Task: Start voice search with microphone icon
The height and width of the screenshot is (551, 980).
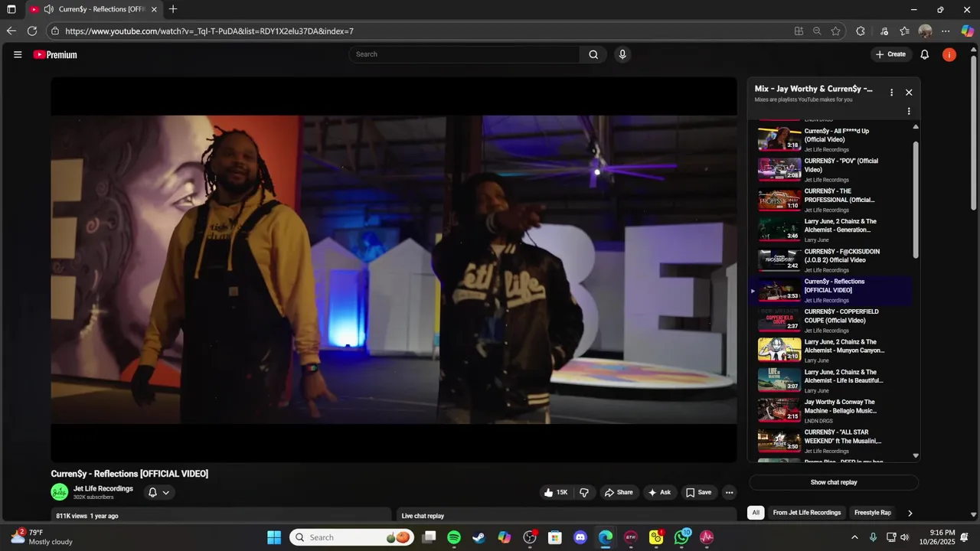Action: pyautogui.click(x=622, y=54)
